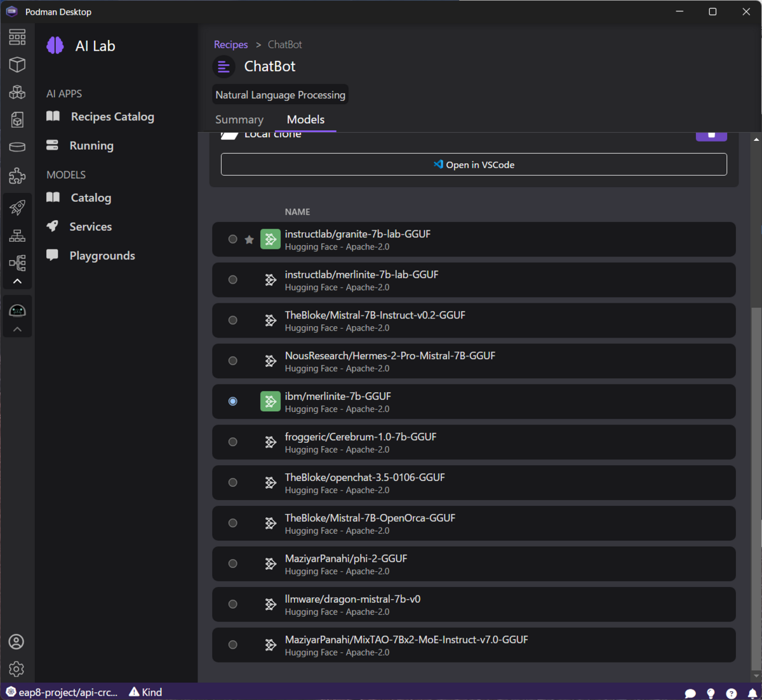Open Volumes disk icon in left rail

[17, 147]
